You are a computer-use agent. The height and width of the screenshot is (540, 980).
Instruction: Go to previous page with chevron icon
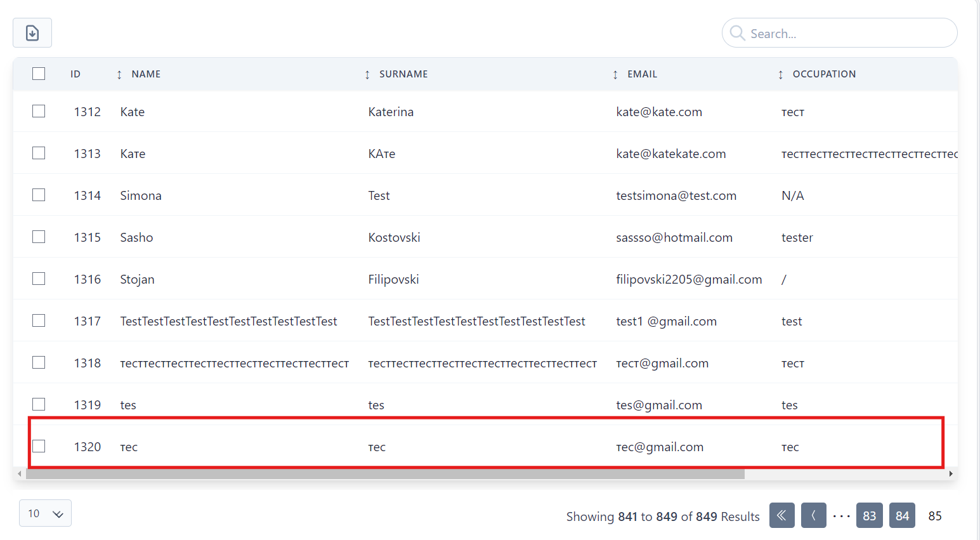coord(813,515)
